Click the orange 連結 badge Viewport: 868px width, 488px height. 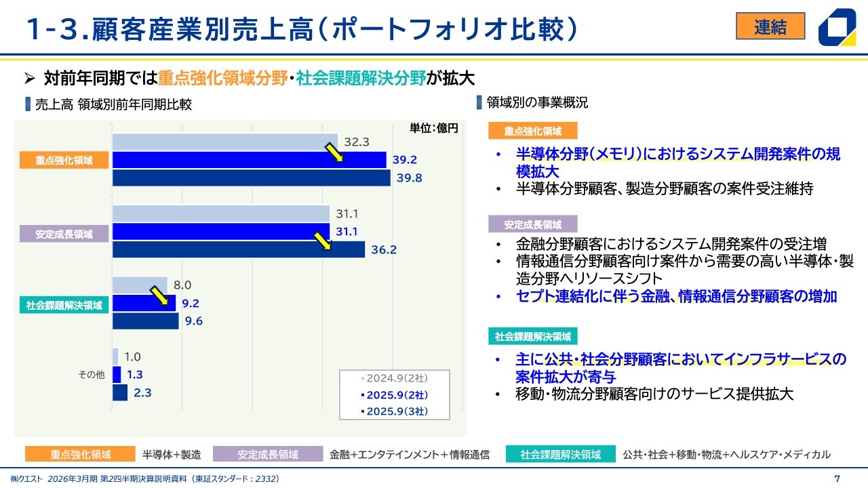coord(770,26)
